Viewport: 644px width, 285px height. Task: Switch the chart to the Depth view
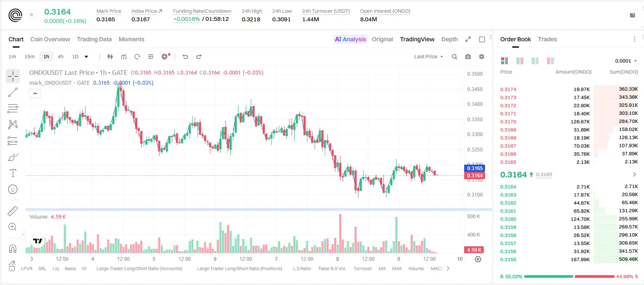coord(449,39)
